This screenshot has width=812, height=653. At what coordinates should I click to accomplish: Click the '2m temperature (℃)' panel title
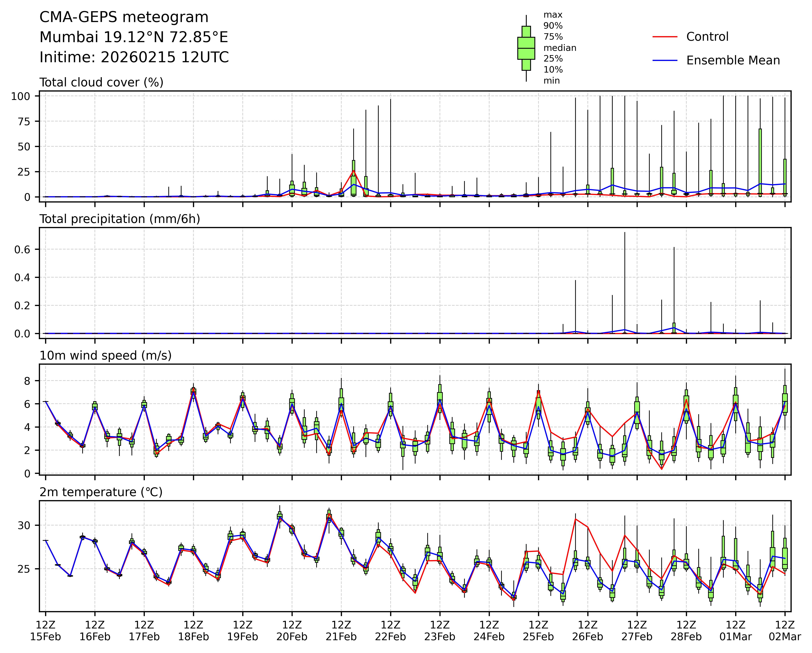(x=101, y=492)
